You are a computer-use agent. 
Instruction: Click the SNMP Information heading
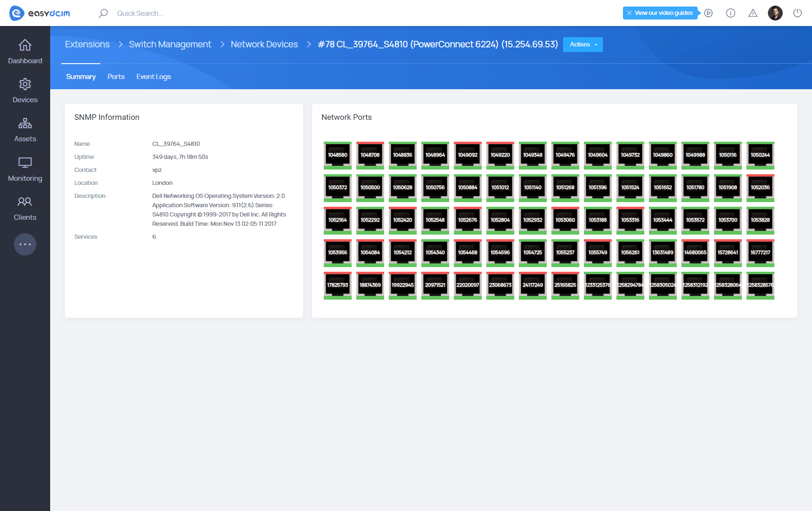[107, 117]
